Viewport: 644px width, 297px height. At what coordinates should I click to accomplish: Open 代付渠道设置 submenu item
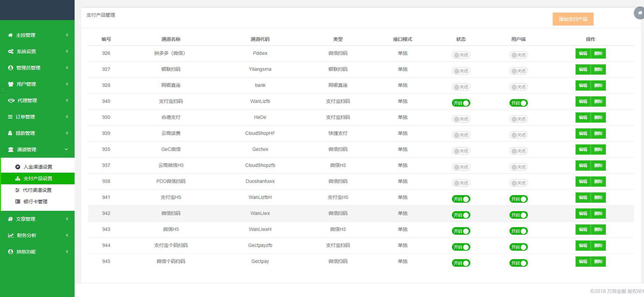click(37, 190)
